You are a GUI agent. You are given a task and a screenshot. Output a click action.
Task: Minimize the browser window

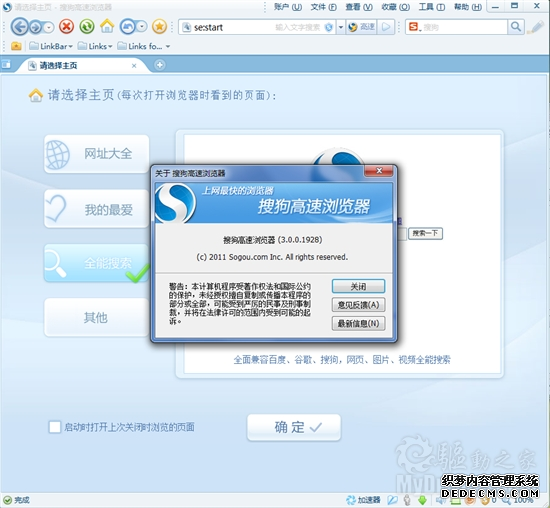[x=495, y=7]
